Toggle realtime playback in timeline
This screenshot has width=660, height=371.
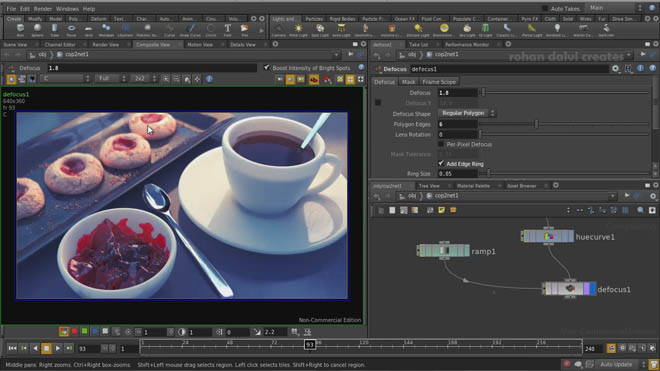pyautogui.click(x=611, y=348)
